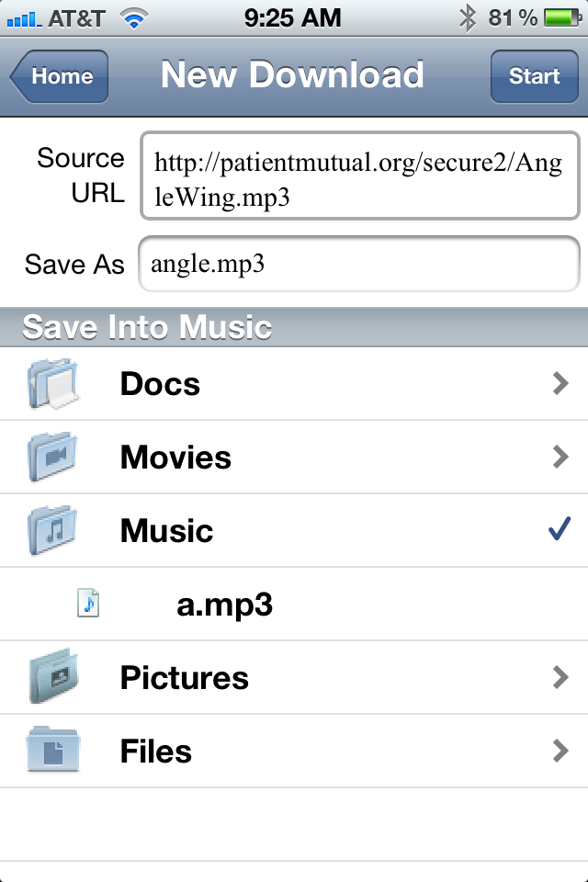The width and height of the screenshot is (588, 882).
Task: Go back with the Home button
Action: tap(60, 76)
